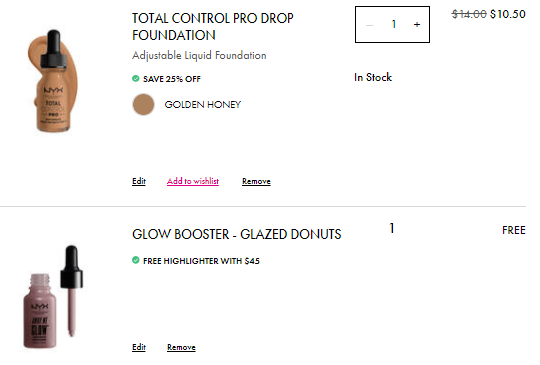Select the Golden Honey shade swatch

[143, 104]
